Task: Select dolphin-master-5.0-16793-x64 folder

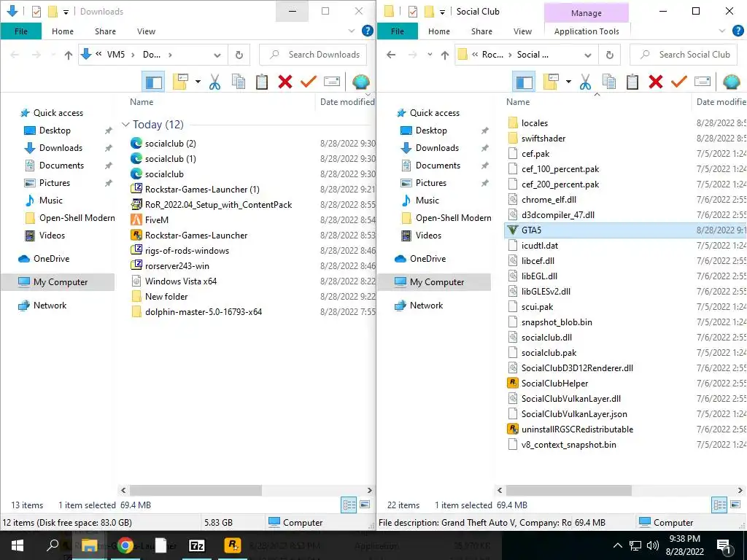Action: click(x=204, y=312)
